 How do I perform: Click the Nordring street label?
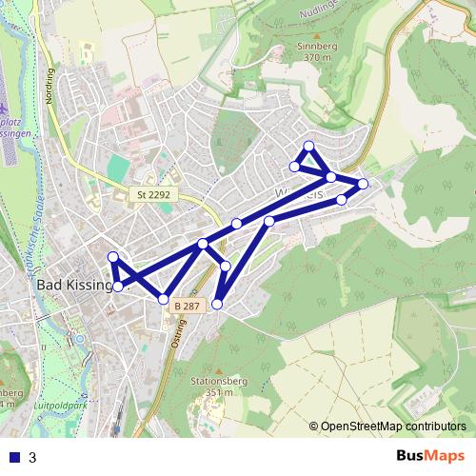[50, 86]
